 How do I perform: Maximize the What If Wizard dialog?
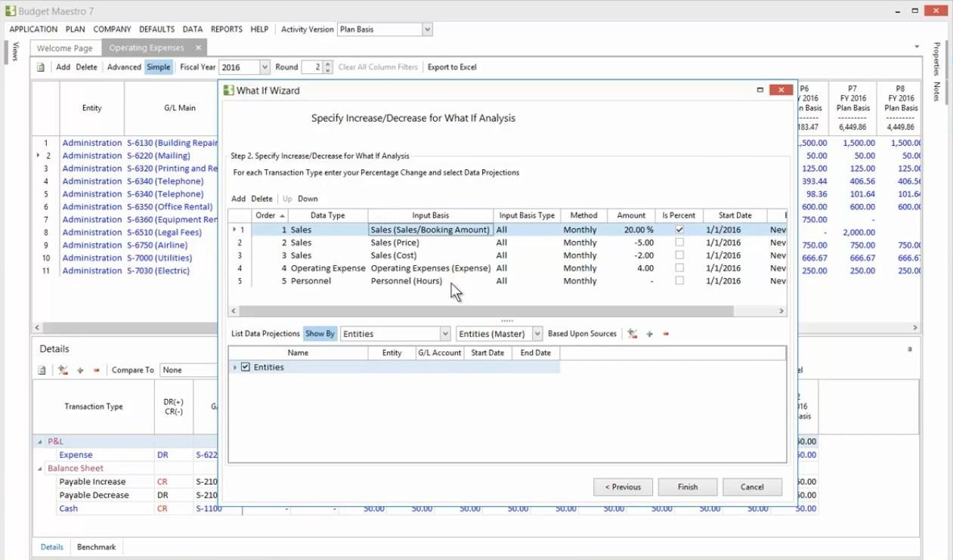(x=760, y=90)
